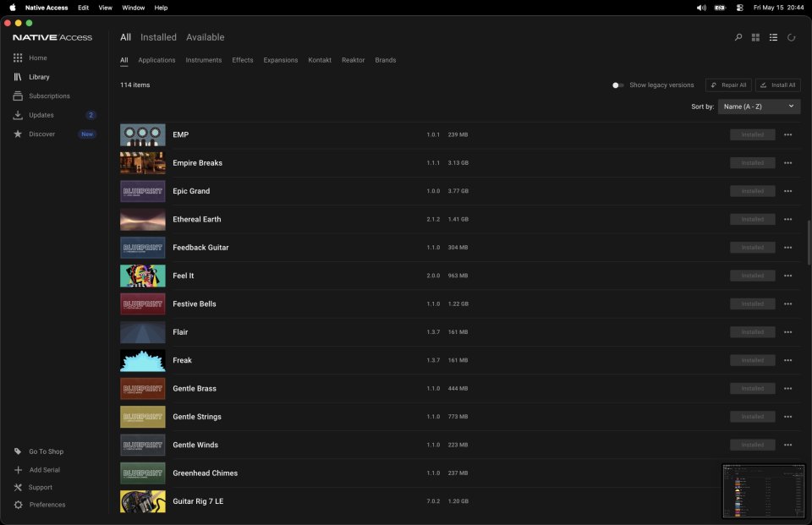
Task: Open the Window menu
Action: point(133,8)
